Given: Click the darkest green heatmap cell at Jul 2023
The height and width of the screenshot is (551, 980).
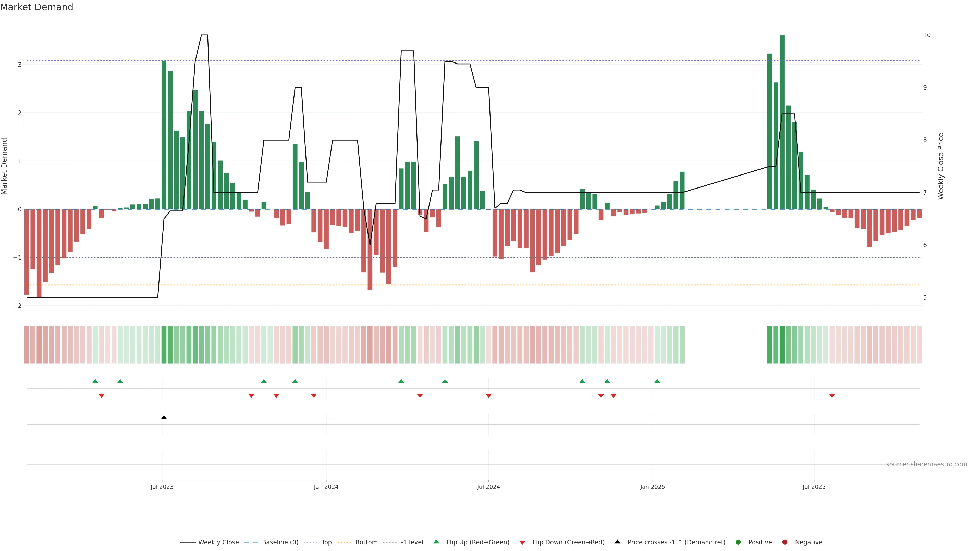Looking at the screenshot, I should (164, 345).
